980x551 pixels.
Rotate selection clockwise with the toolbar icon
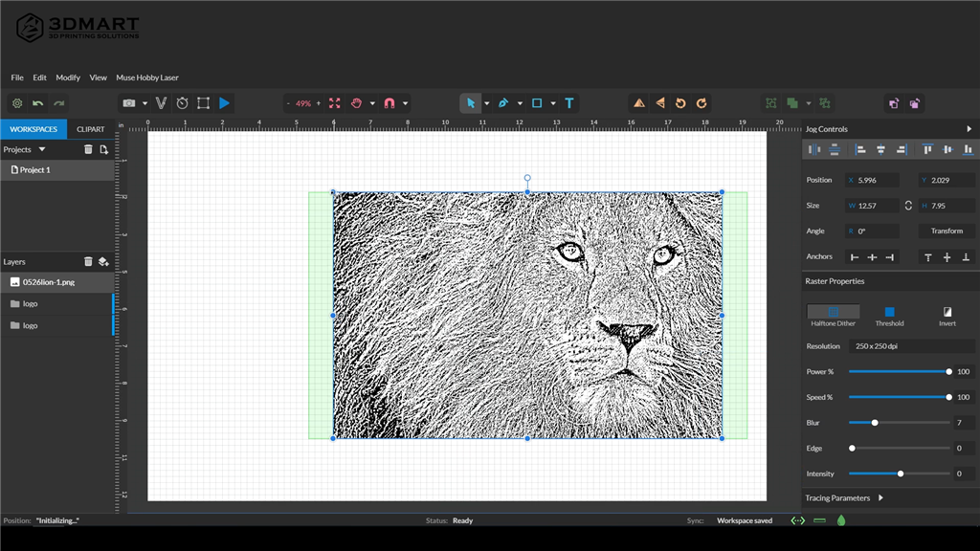[x=702, y=103]
